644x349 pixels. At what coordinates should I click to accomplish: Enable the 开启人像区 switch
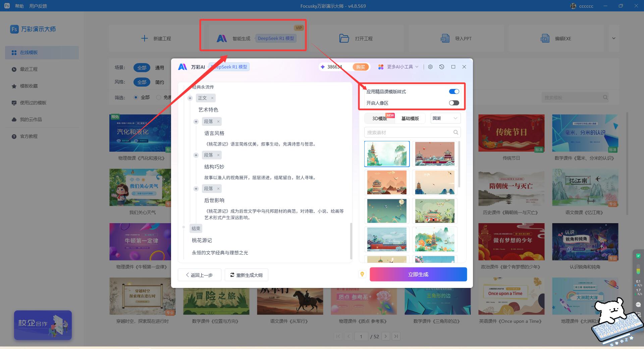tap(454, 103)
